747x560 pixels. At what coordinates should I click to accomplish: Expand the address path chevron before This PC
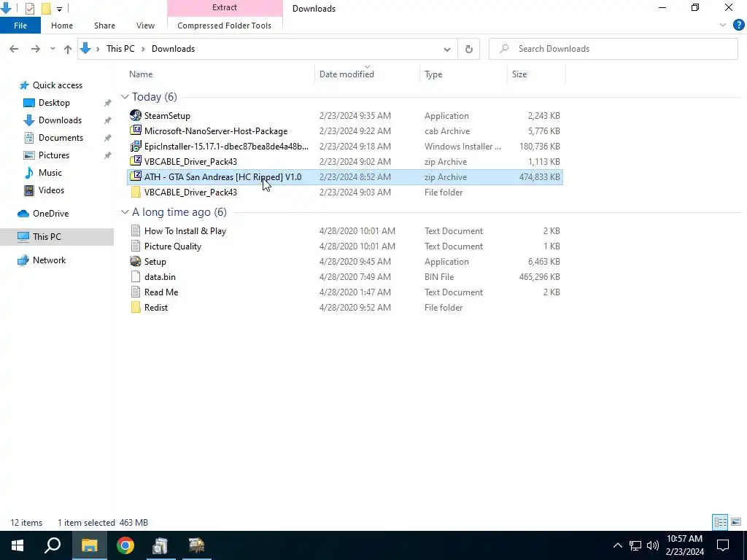pyautogui.click(x=98, y=49)
